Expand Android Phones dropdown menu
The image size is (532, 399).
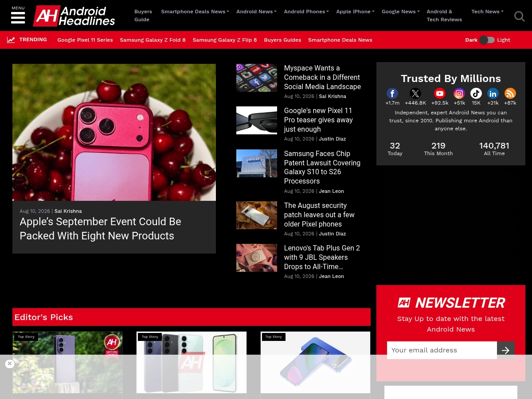pyautogui.click(x=306, y=12)
